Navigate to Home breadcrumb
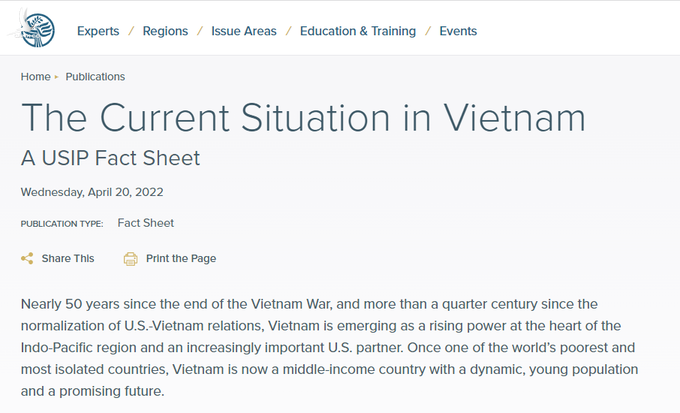The height and width of the screenshot is (413, 680). pos(36,77)
